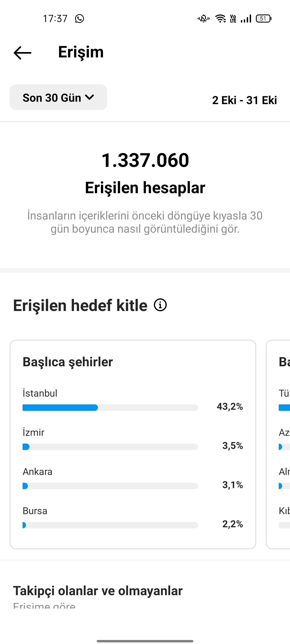
Task: Tap the Bursa 2,2% percentage
Action: 233,524
